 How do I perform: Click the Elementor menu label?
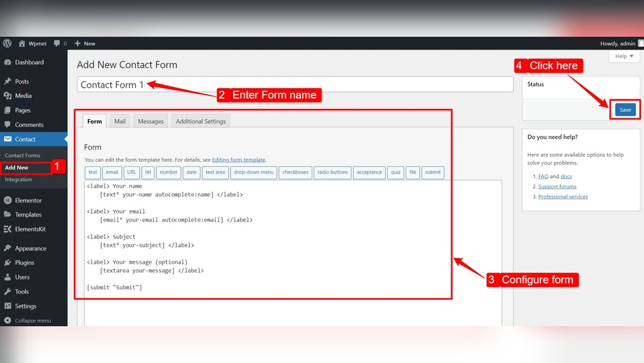point(28,201)
